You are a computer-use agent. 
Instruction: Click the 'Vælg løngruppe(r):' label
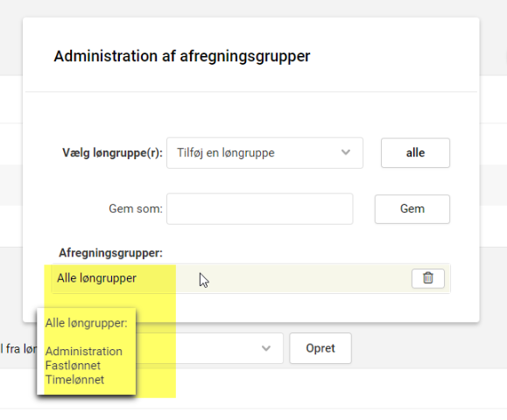112,153
